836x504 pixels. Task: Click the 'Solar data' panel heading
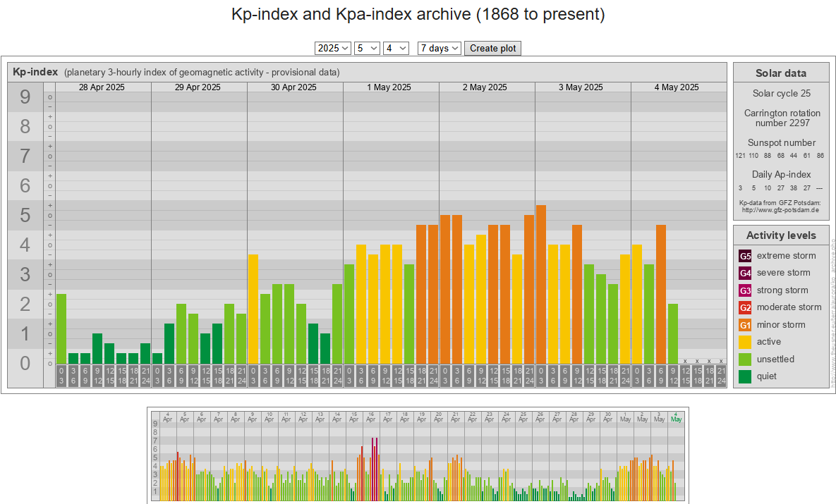click(x=781, y=73)
